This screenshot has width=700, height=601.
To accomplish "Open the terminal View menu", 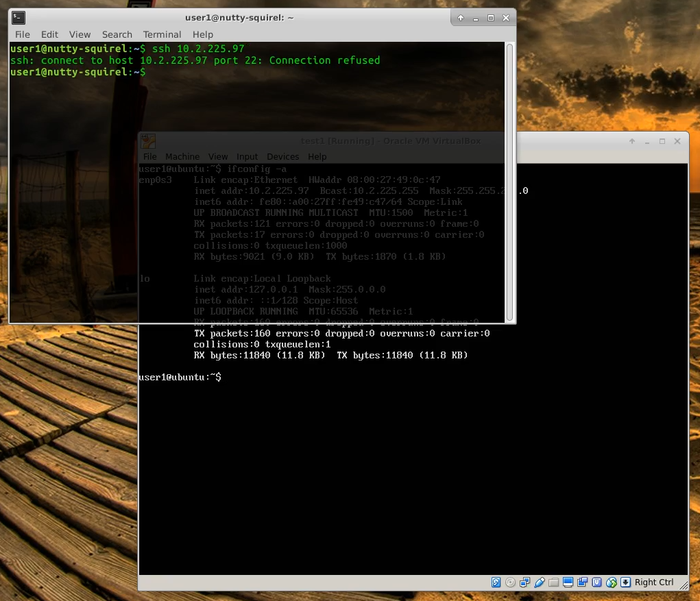I will [x=80, y=34].
